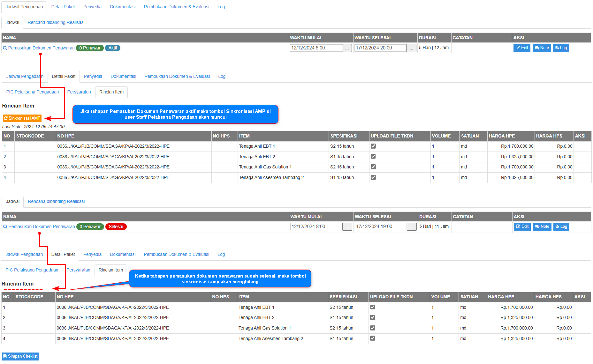593x364 pixels.
Task: Click Note button in the Selesai schedule row
Action: click(x=542, y=227)
